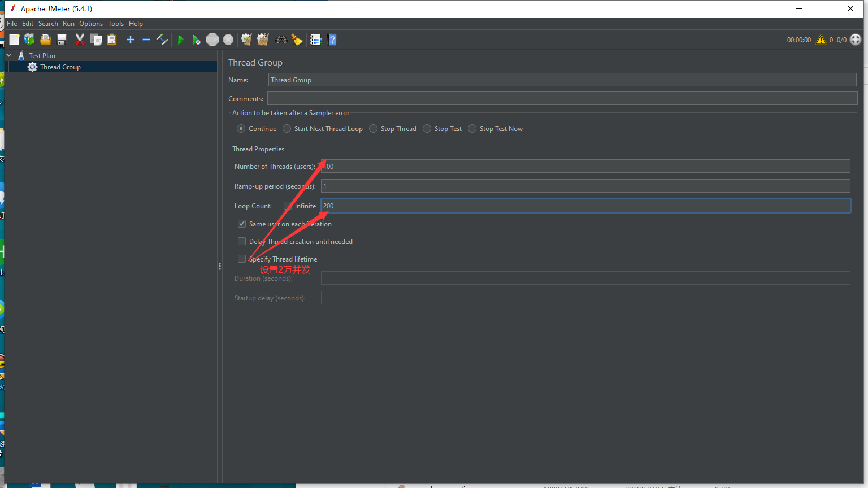Open a test plan with folder icon
Image resolution: width=868 pixels, height=488 pixels.
46,40
